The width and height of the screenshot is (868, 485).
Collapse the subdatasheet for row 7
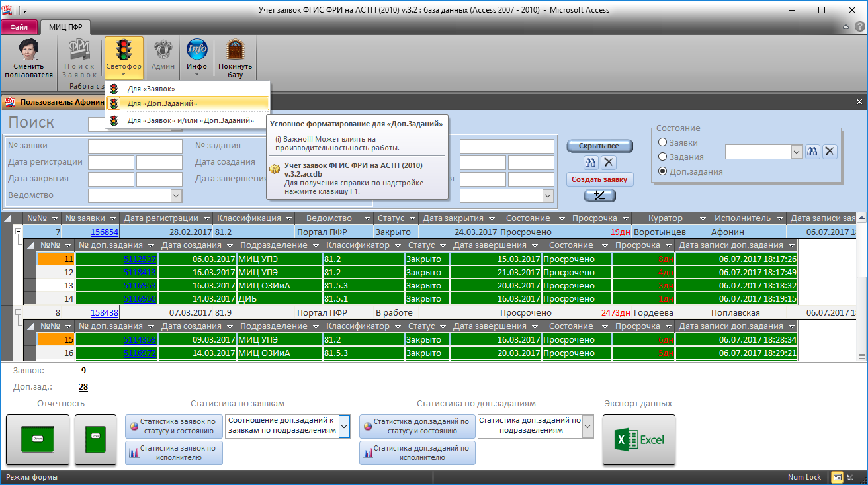(x=18, y=232)
